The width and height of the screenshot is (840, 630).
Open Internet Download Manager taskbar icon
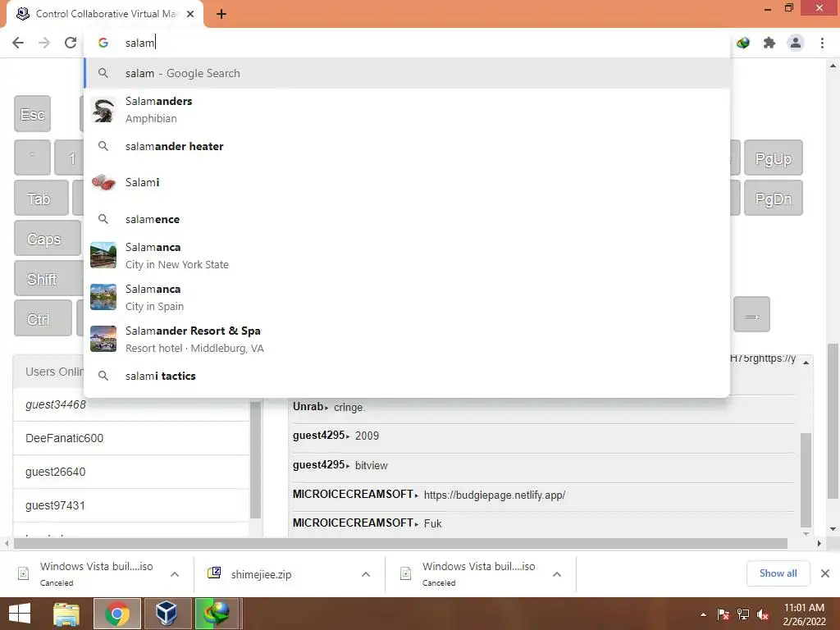click(x=217, y=614)
